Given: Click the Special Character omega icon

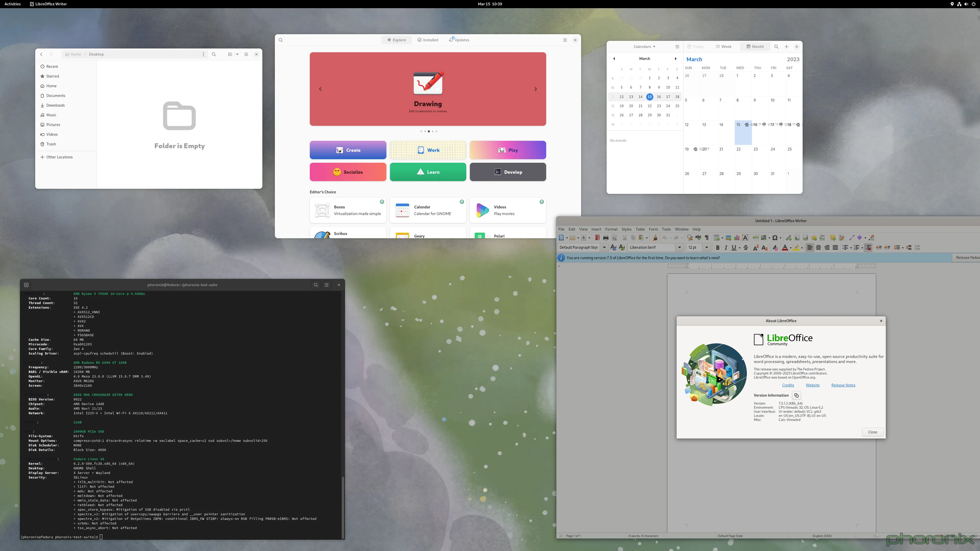Looking at the screenshot, I should (775, 238).
